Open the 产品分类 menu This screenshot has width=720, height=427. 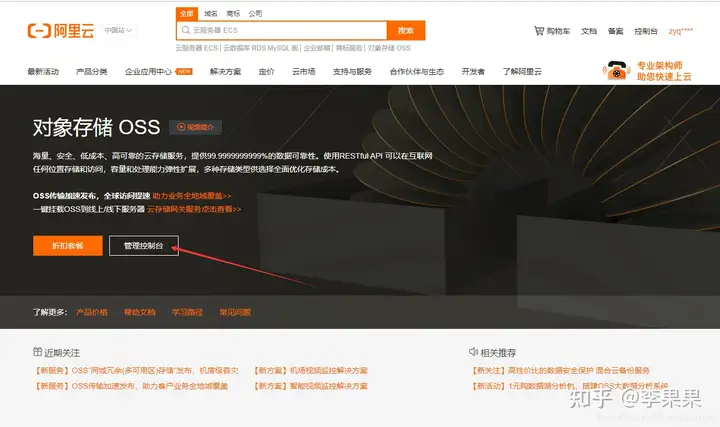point(91,72)
